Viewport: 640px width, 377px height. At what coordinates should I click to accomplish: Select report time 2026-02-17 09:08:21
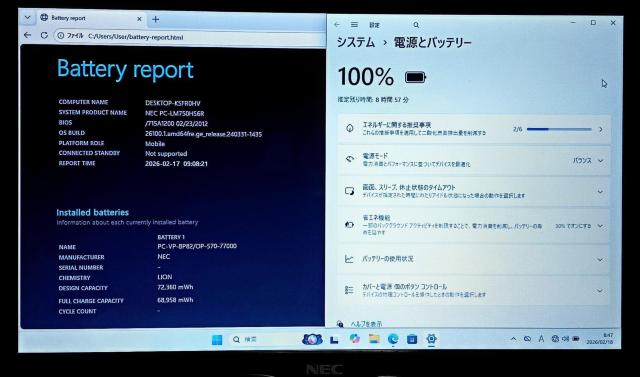[x=176, y=164]
